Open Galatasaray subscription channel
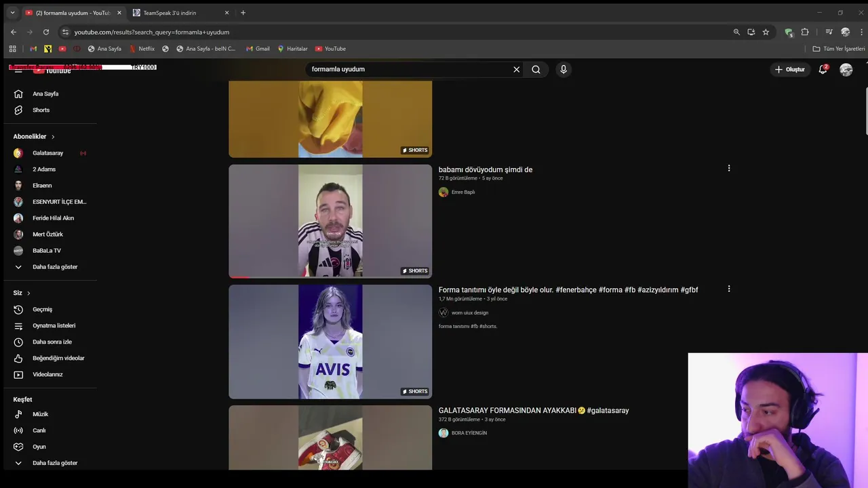The image size is (868, 488). (47, 153)
